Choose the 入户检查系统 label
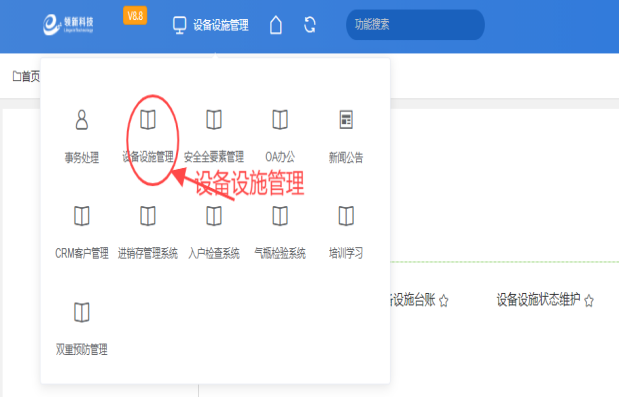 pyautogui.click(x=214, y=253)
